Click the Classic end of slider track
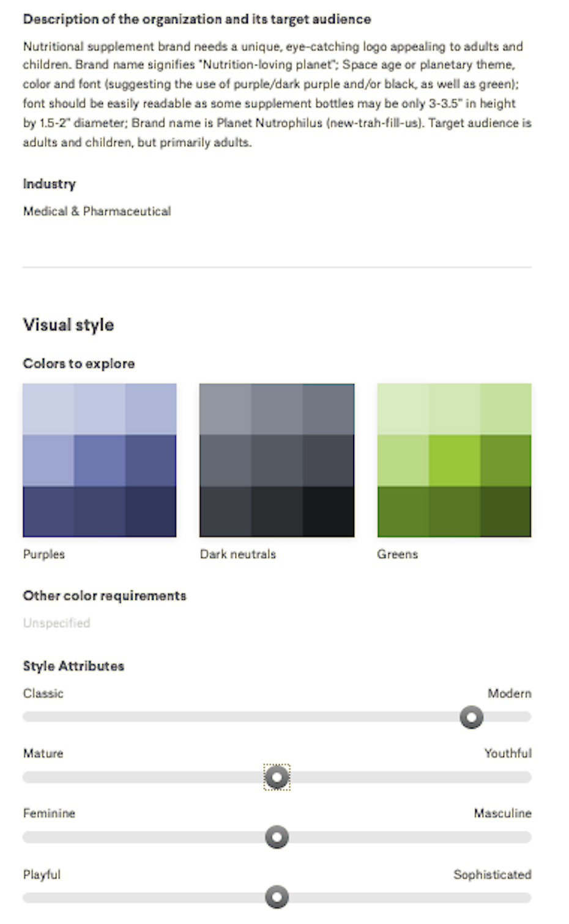Image resolution: width=569 pixels, height=924 pixels. [x=31, y=717]
